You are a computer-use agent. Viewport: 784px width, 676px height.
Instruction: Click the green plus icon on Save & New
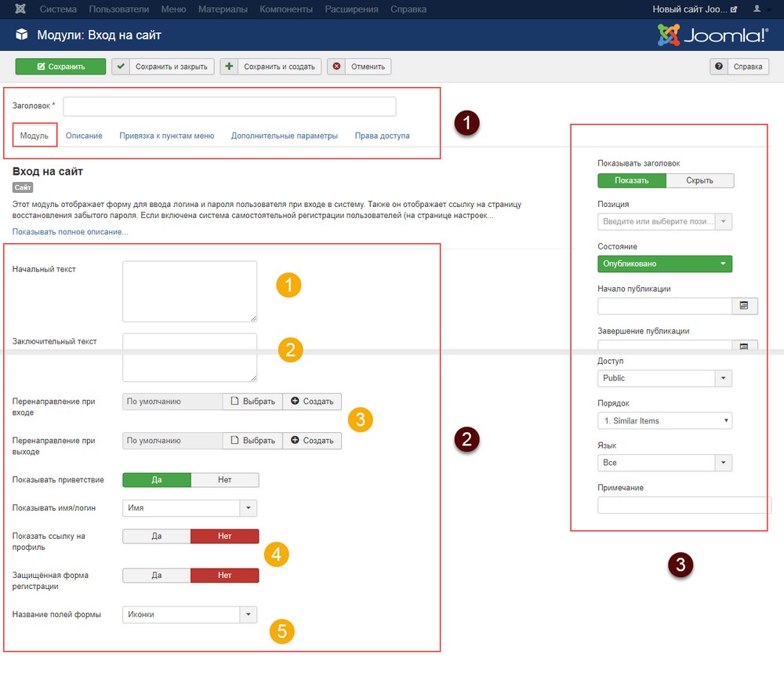(229, 67)
